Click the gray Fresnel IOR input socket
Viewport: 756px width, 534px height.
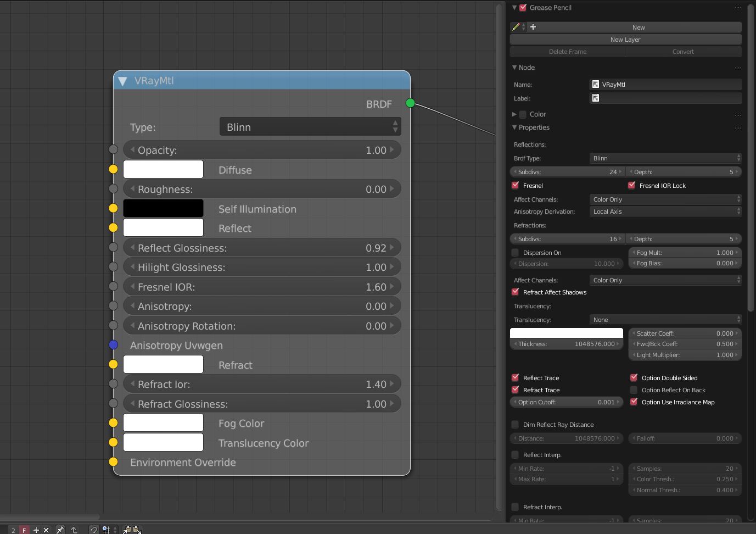tap(113, 286)
